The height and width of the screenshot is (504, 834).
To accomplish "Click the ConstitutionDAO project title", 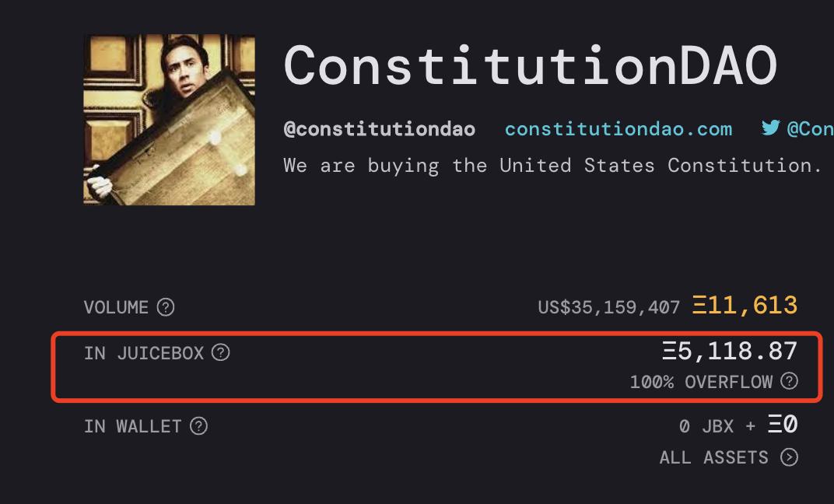I will [530, 65].
